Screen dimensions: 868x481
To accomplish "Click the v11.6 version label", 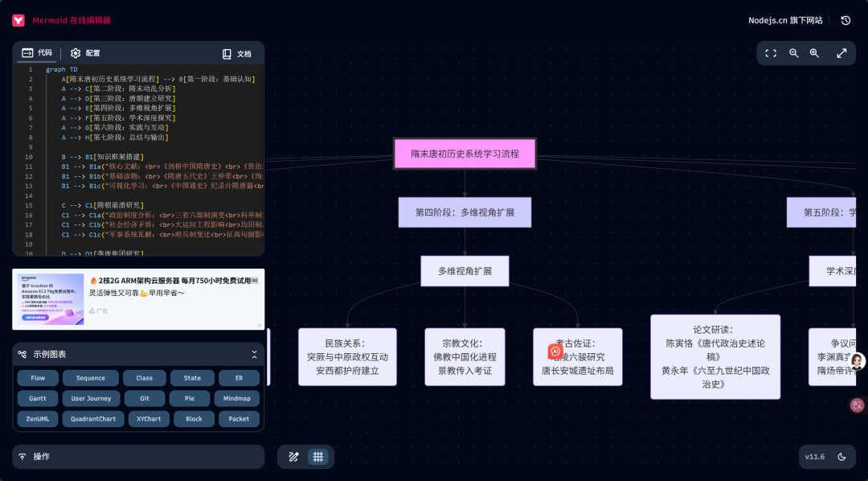I will (x=815, y=457).
